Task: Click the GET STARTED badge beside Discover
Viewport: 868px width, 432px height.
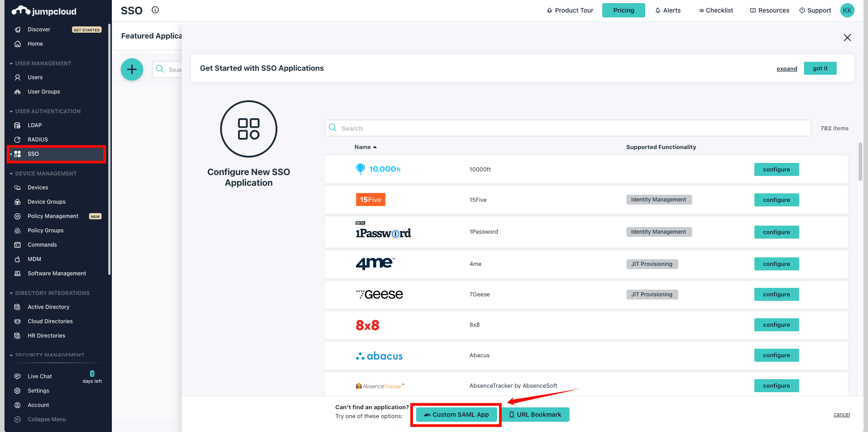Action: coord(87,30)
